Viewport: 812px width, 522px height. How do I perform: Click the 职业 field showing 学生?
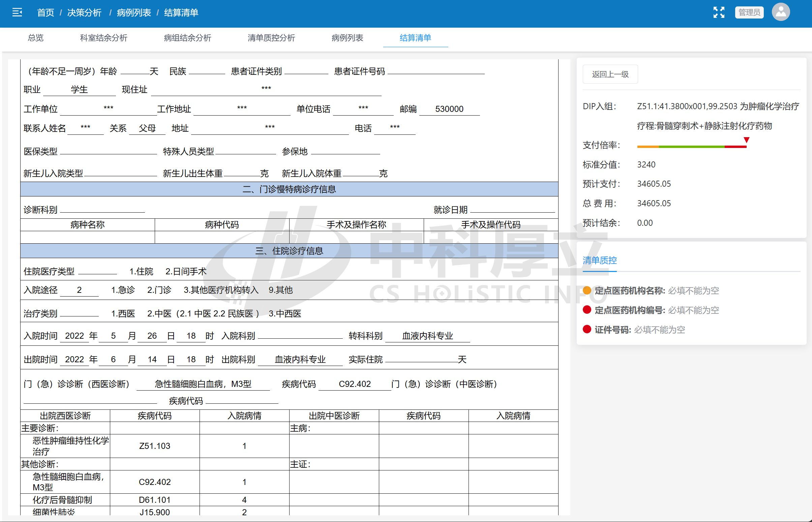[79, 90]
